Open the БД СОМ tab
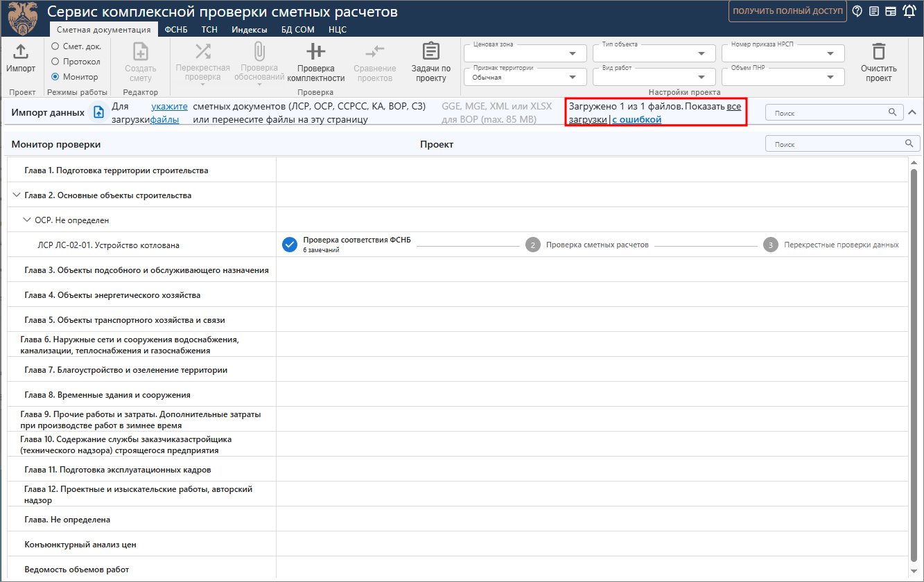Image resolution: width=924 pixels, height=582 pixels. point(298,30)
